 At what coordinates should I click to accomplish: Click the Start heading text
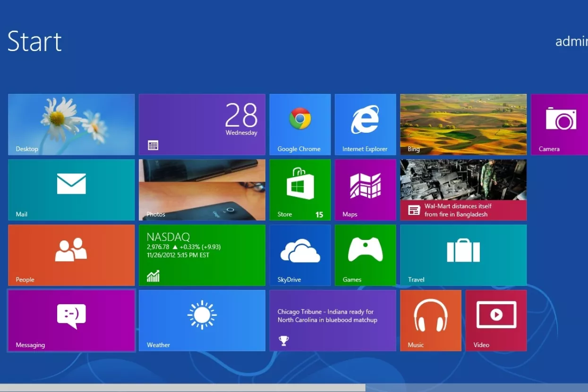(x=34, y=42)
